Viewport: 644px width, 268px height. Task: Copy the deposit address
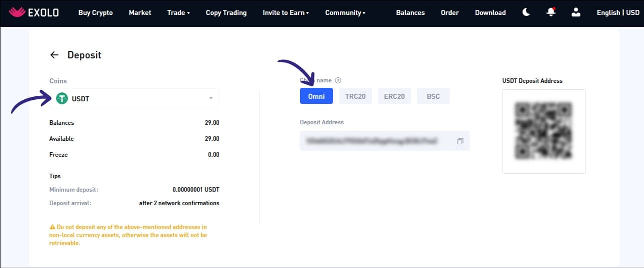pos(460,142)
